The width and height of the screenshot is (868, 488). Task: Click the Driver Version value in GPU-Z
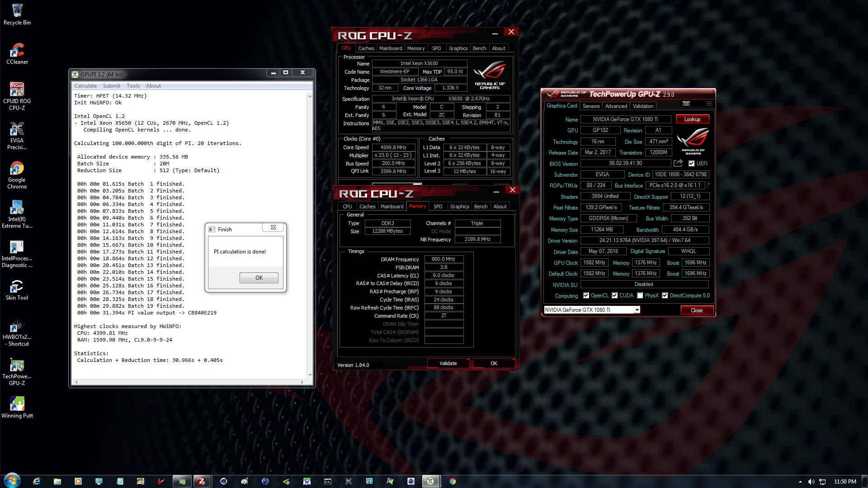click(x=645, y=240)
